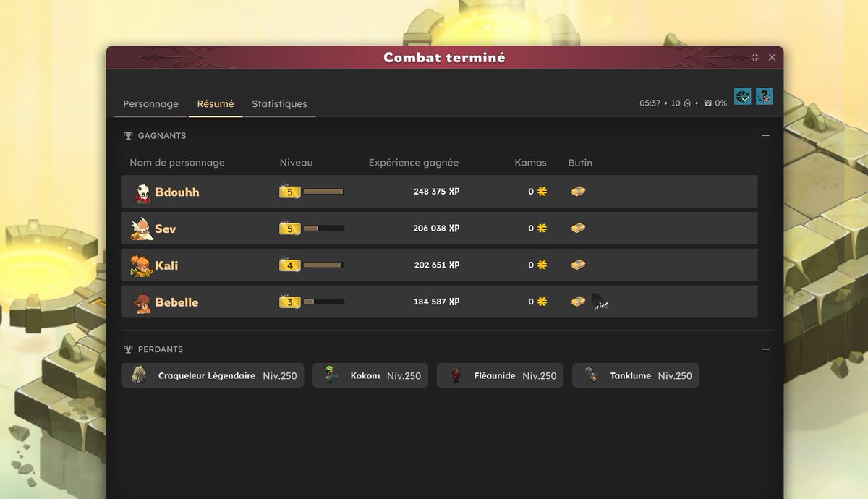The width and height of the screenshot is (868, 499).
Task: Click Bebelle's character portrait
Action: tap(142, 303)
